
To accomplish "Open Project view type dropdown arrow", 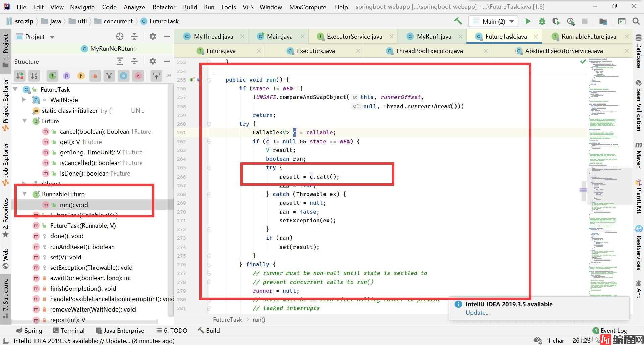I will 52,37.
